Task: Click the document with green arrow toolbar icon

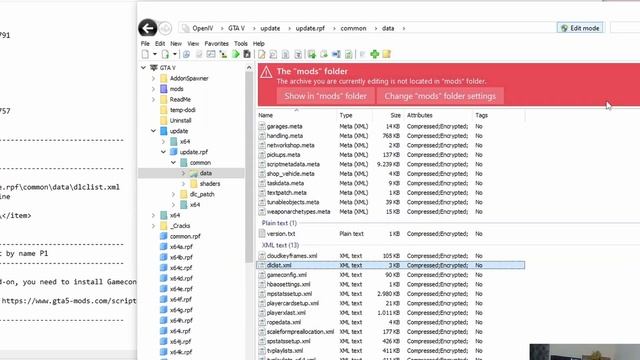Action: [x=165, y=54]
